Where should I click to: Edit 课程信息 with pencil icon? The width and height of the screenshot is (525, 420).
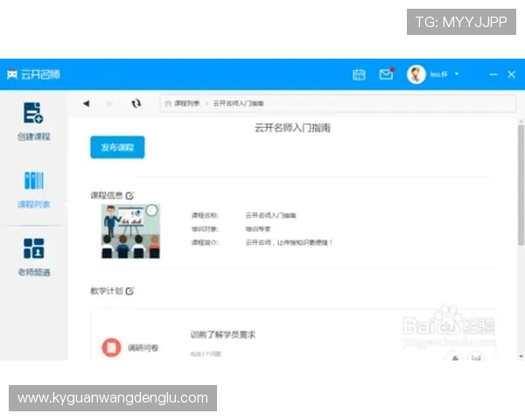129,196
